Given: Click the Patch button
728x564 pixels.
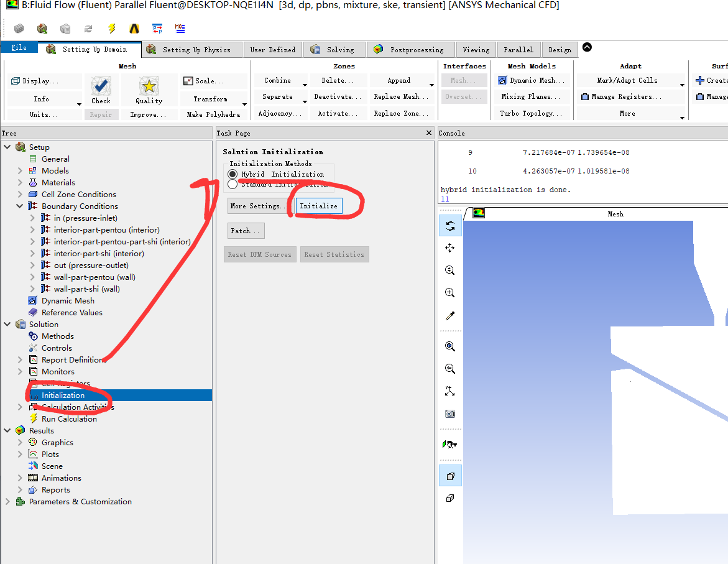Looking at the screenshot, I should click(246, 231).
